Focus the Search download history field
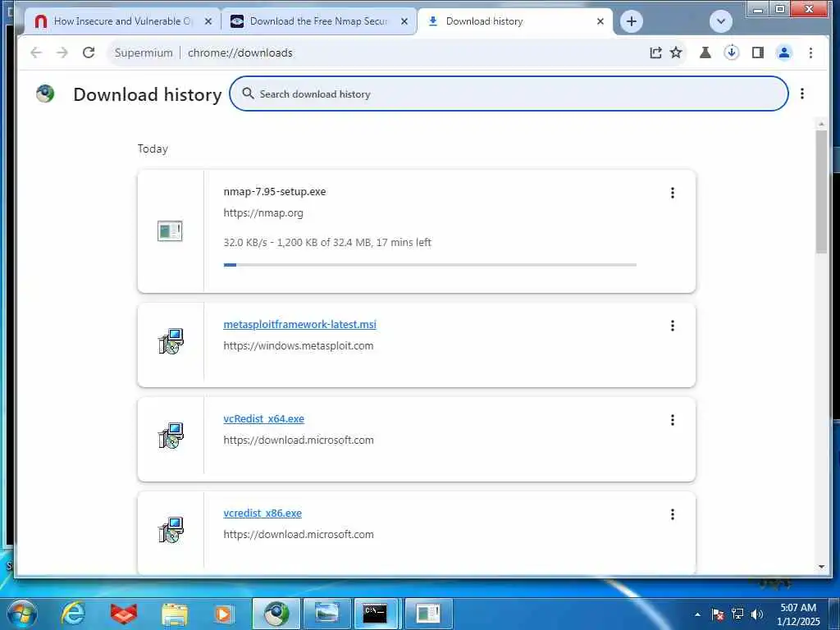The width and height of the screenshot is (840, 630). pyautogui.click(x=509, y=94)
